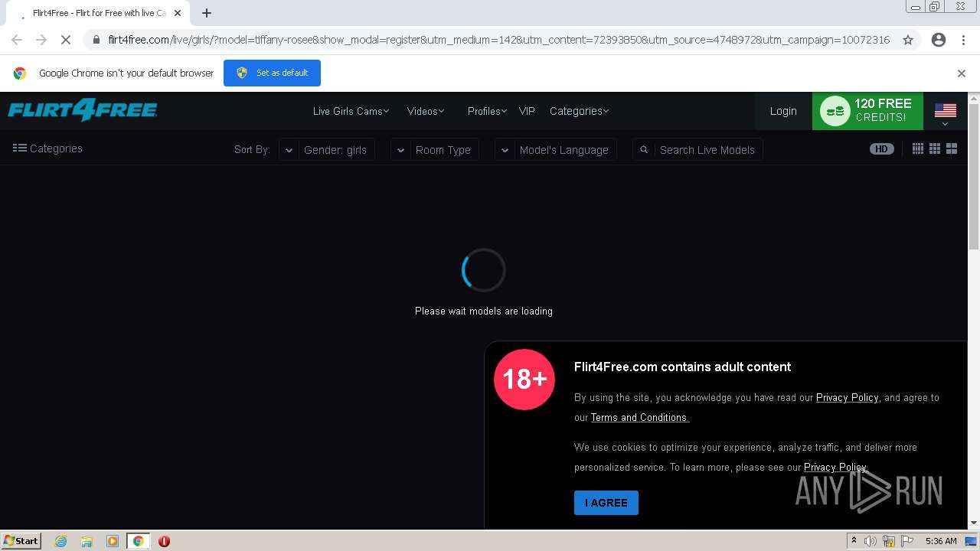Click the browser address bar URL
The image size is (980, 551).
pos(498,40)
